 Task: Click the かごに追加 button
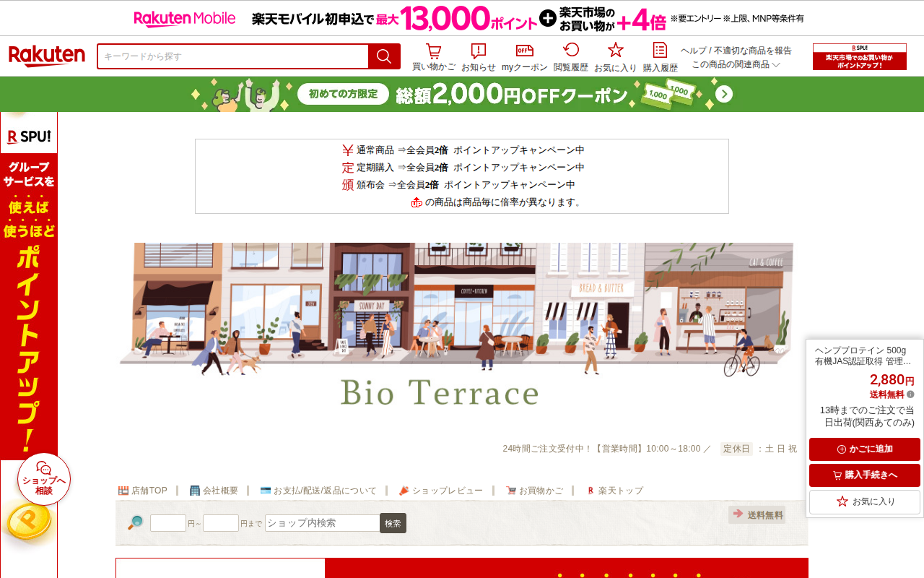[865, 449]
